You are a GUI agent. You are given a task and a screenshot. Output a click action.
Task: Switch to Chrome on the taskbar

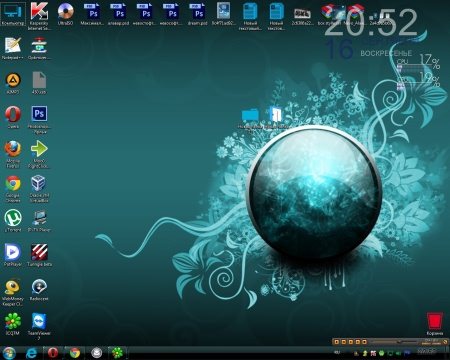click(75, 353)
